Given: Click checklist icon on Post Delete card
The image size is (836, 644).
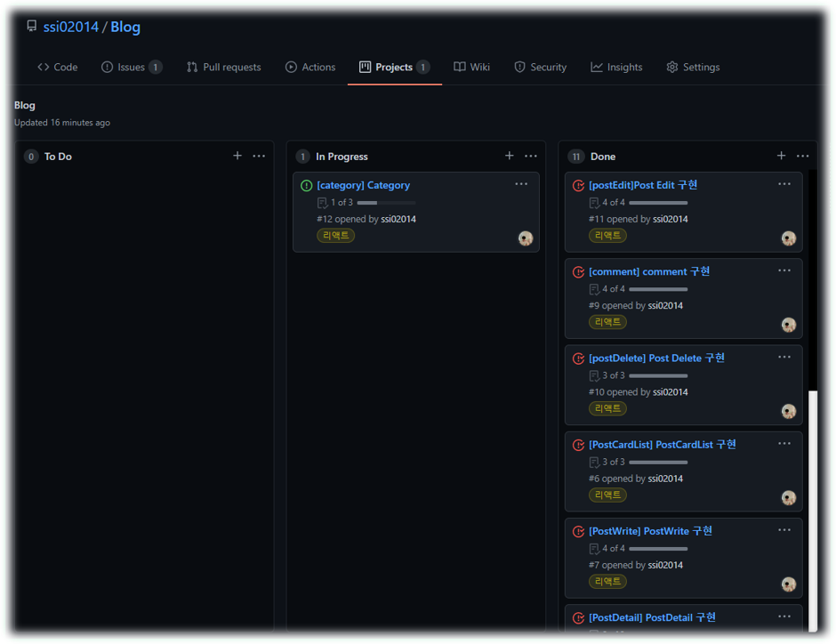Looking at the screenshot, I should [x=594, y=375].
